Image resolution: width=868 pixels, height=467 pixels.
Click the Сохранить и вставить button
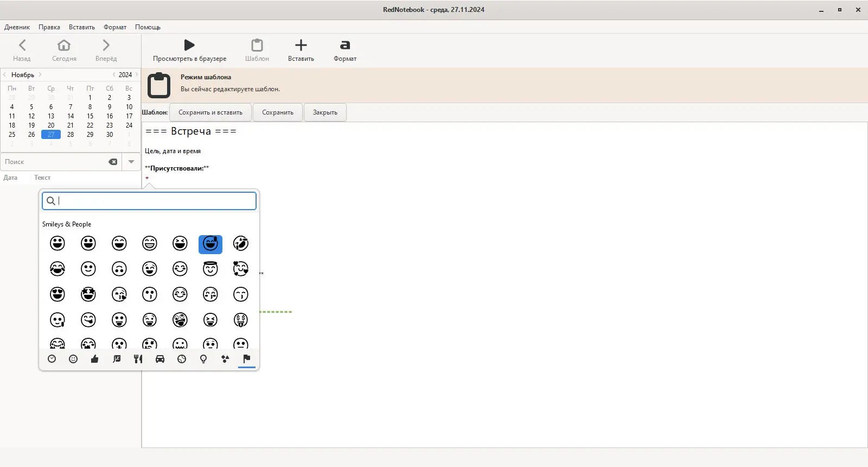(x=210, y=112)
